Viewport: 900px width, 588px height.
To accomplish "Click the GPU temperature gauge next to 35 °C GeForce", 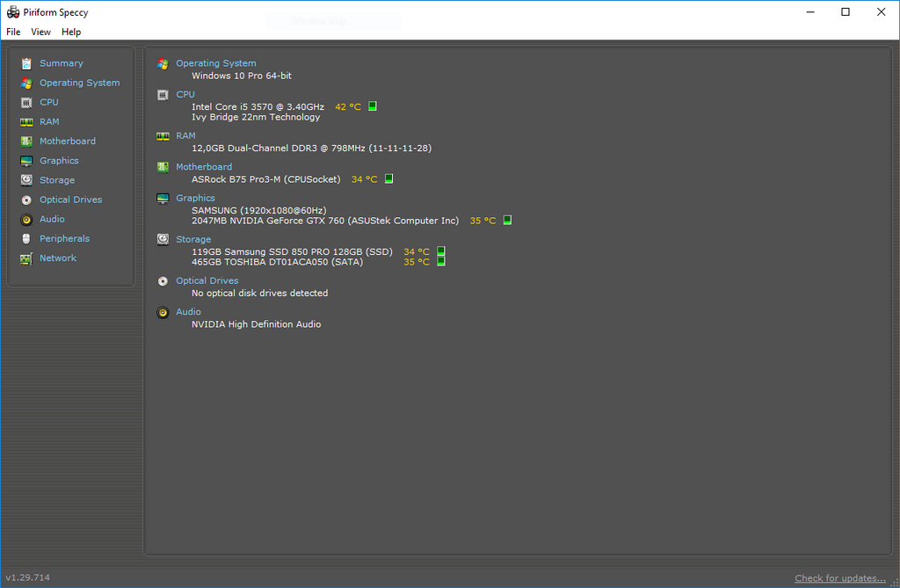I will 507,220.
